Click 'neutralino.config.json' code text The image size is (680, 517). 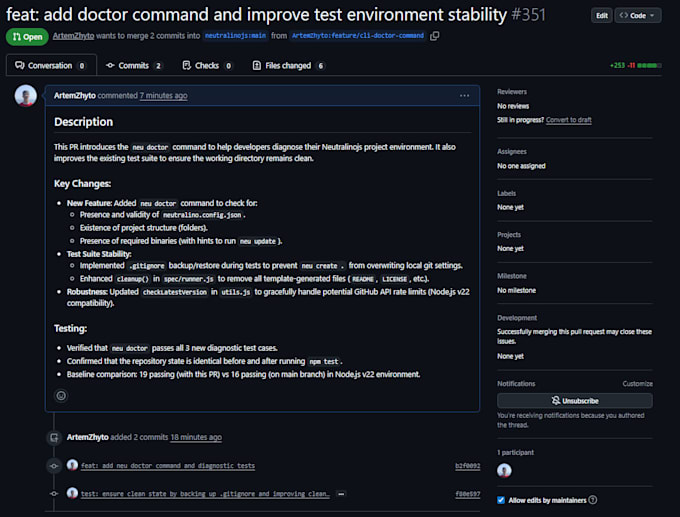(x=202, y=215)
